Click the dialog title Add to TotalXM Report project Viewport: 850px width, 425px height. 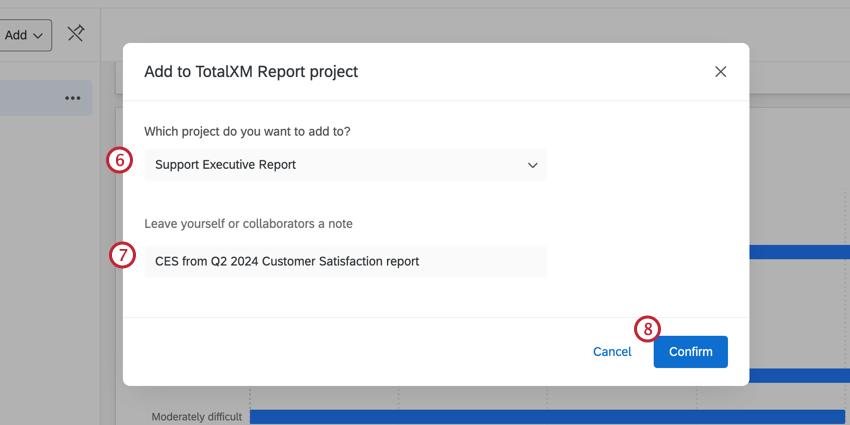[251, 72]
